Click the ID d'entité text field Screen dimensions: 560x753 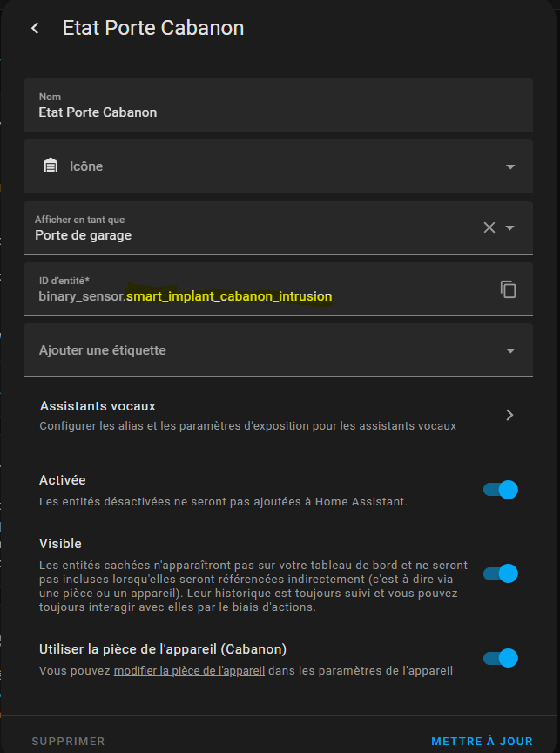point(261,296)
